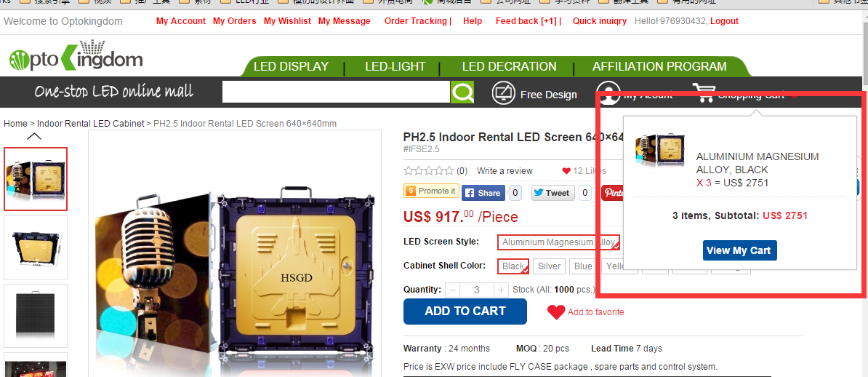Click View My Cart button

[740, 250]
